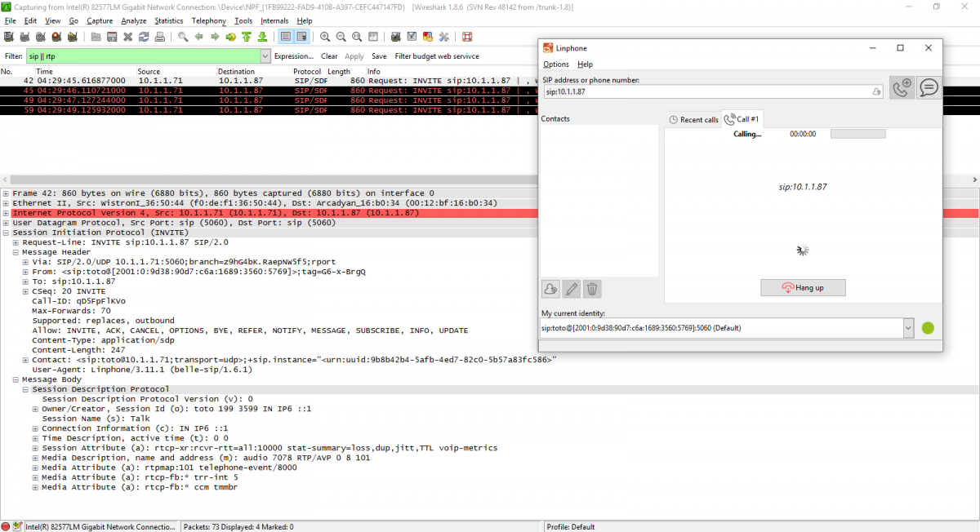Viewport: 980px width, 532px height.
Task: Expand the Contact header node
Action: click(25, 360)
